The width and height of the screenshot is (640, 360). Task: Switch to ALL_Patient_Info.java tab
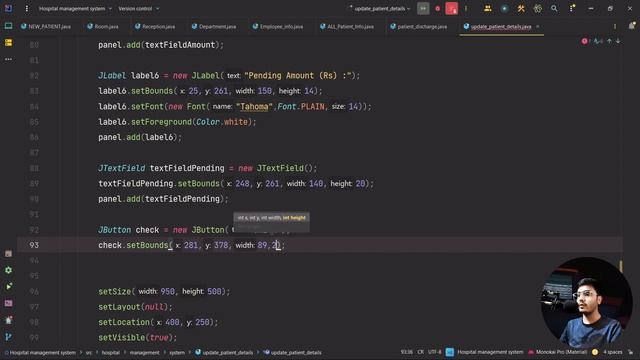347,27
